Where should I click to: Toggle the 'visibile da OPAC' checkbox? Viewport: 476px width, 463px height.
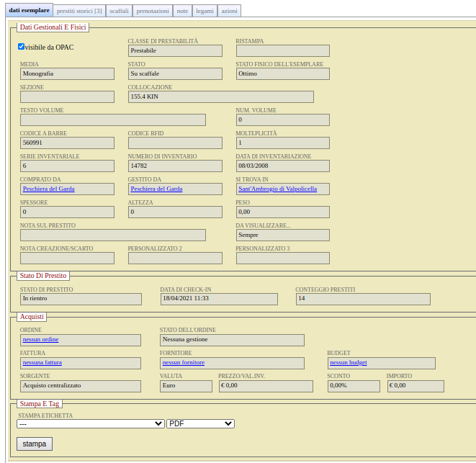tap(22, 47)
